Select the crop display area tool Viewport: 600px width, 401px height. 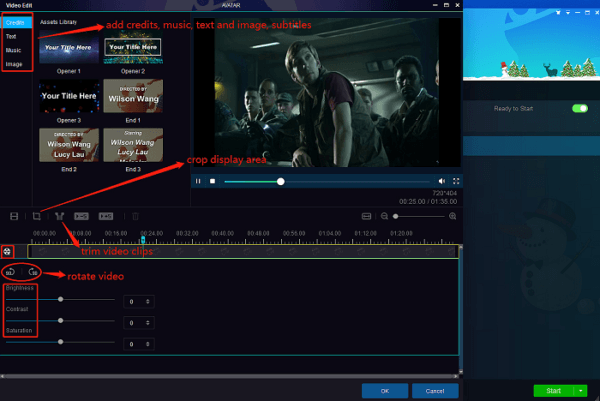36,216
